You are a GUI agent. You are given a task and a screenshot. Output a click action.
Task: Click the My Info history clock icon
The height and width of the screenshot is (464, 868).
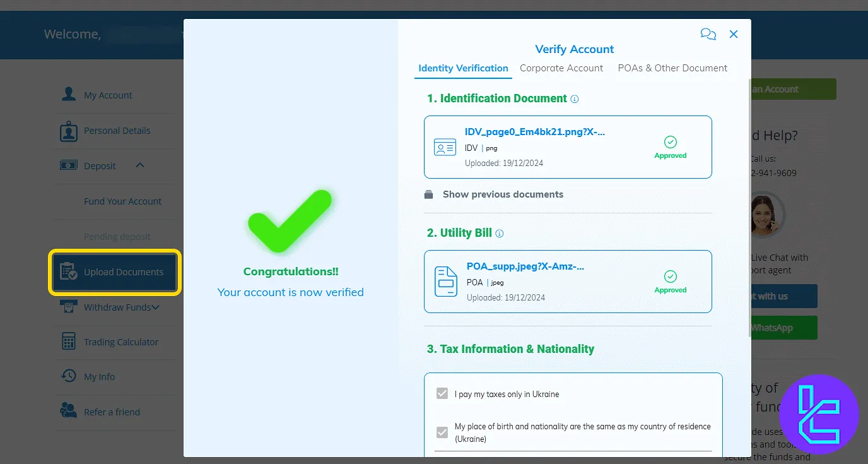pyautogui.click(x=68, y=376)
